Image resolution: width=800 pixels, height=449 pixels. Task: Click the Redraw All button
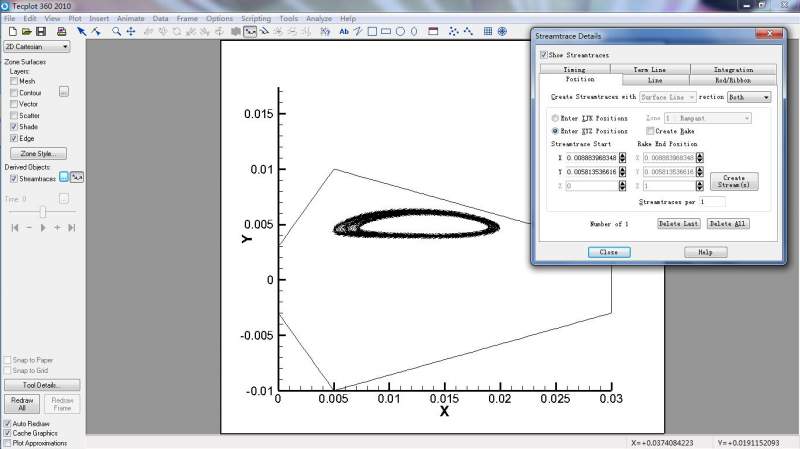[x=22, y=404]
